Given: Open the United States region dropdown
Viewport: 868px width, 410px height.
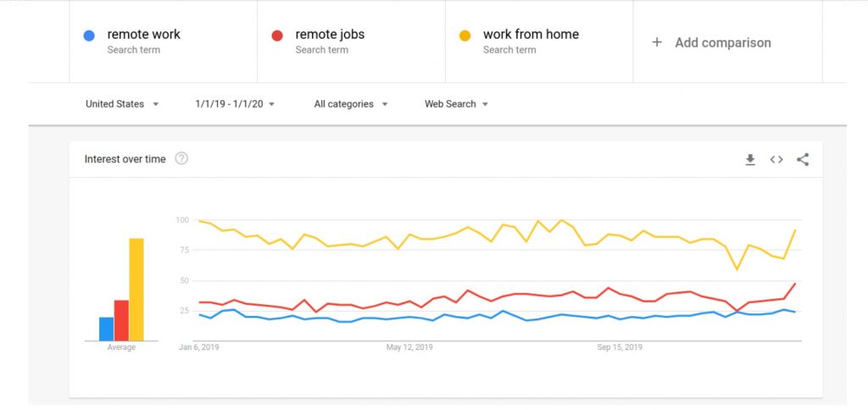Looking at the screenshot, I should pos(122,104).
